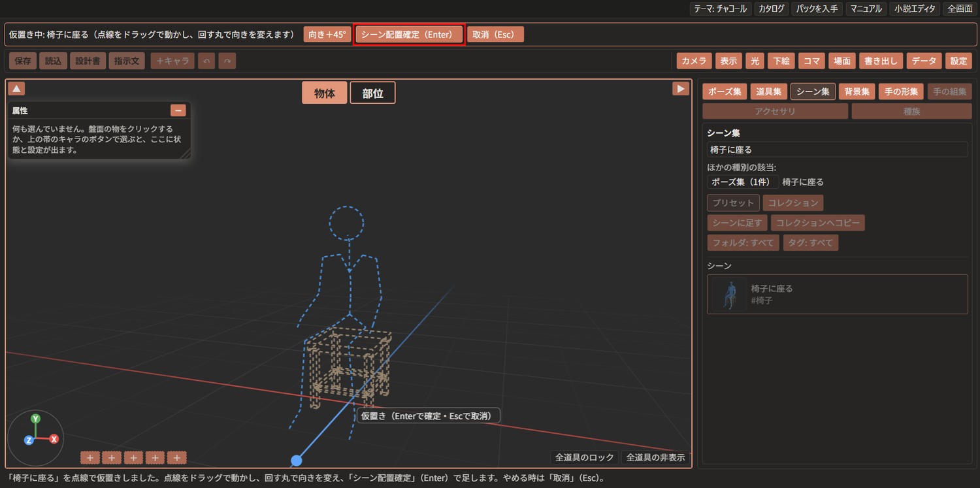Image resolution: width=980 pixels, height=488 pixels.
Task: Open the フォルダ: すべて filter
Action: coord(743,243)
